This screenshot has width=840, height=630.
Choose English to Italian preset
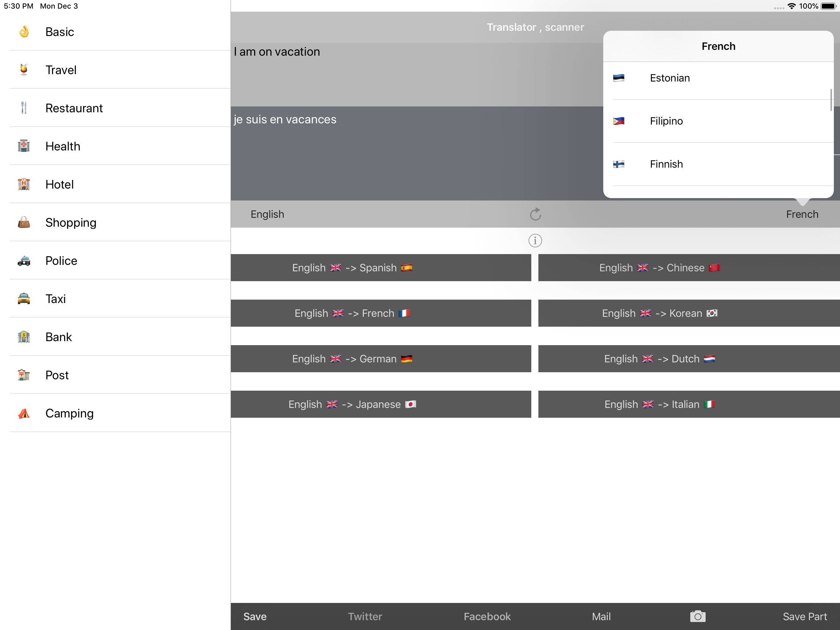click(689, 404)
